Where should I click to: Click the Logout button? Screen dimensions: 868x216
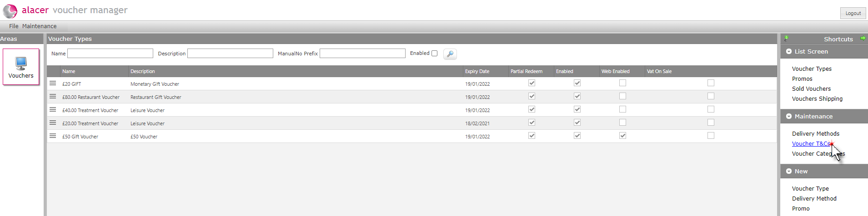(x=853, y=13)
